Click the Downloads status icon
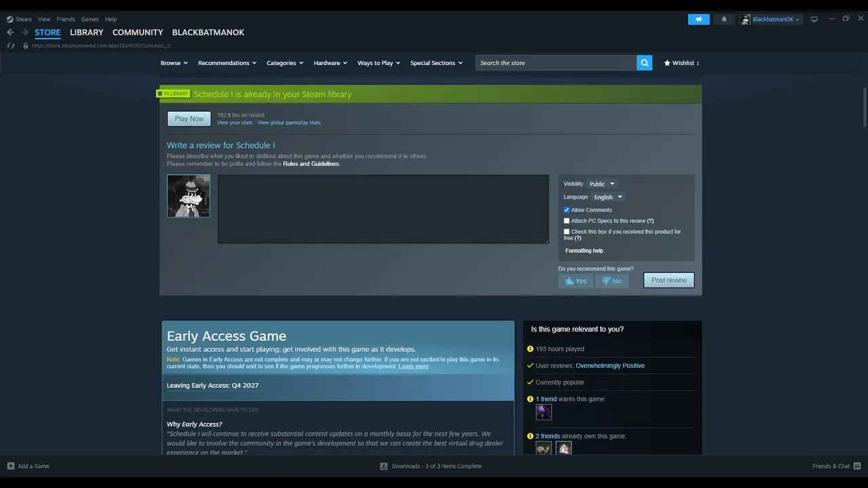Image resolution: width=868 pixels, height=488 pixels. pos(384,466)
